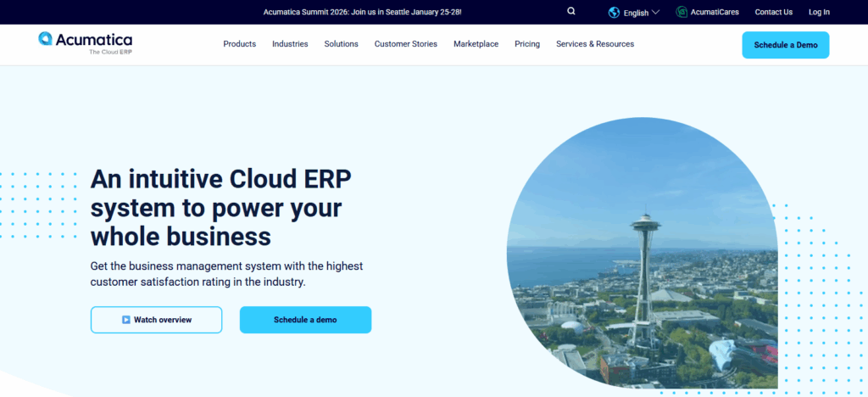Click the Contact Us link
This screenshot has width=868, height=397.
773,13
